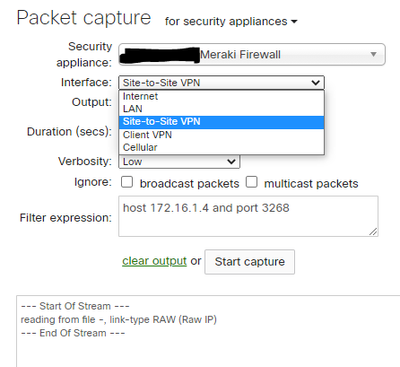Expand the Security appliance selector arrow
This screenshot has width=400, height=367.
click(374, 54)
